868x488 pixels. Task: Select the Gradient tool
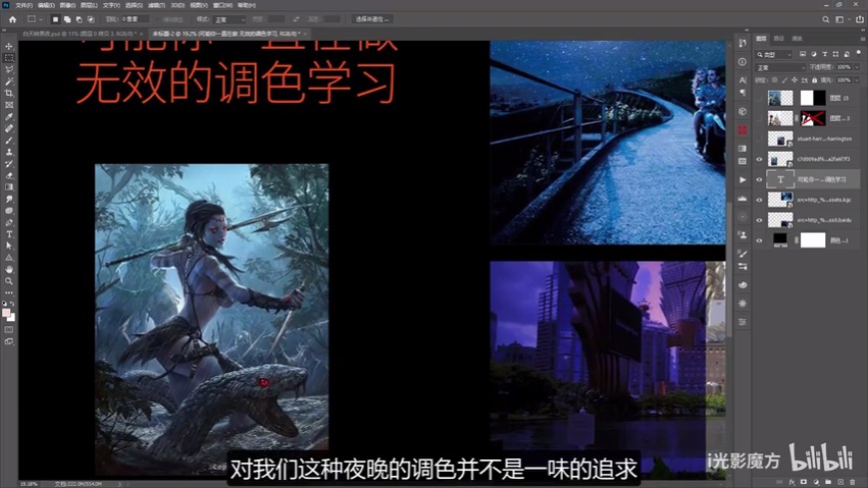(9, 188)
